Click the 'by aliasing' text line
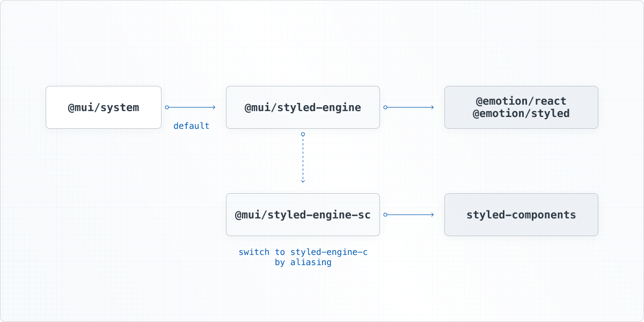Screen dimensions: 644x322 (x=303, y=262)
